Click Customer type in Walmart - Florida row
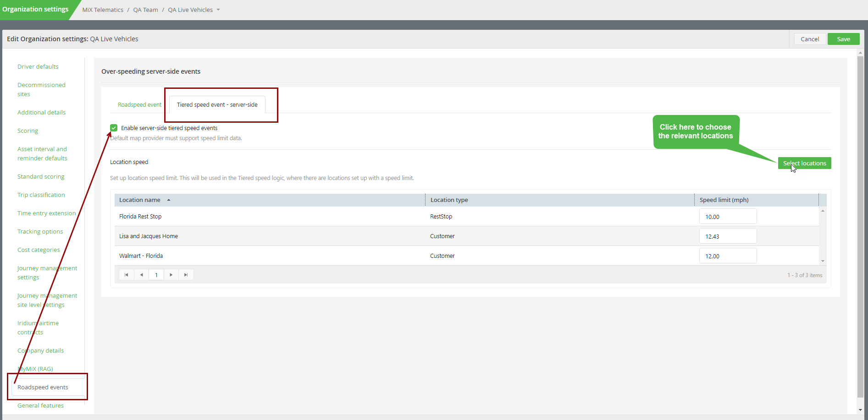This screenshot has width=868, height=420. pos(442,256)
